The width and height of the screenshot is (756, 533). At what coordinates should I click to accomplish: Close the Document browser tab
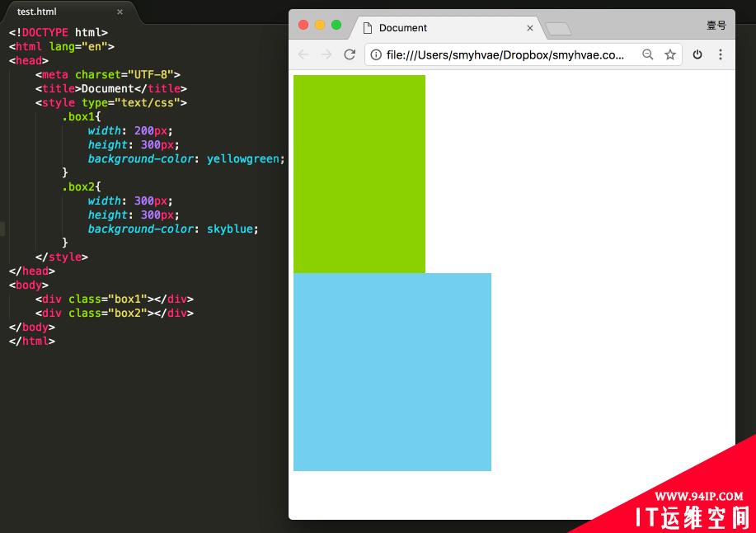tap(530, 28)
